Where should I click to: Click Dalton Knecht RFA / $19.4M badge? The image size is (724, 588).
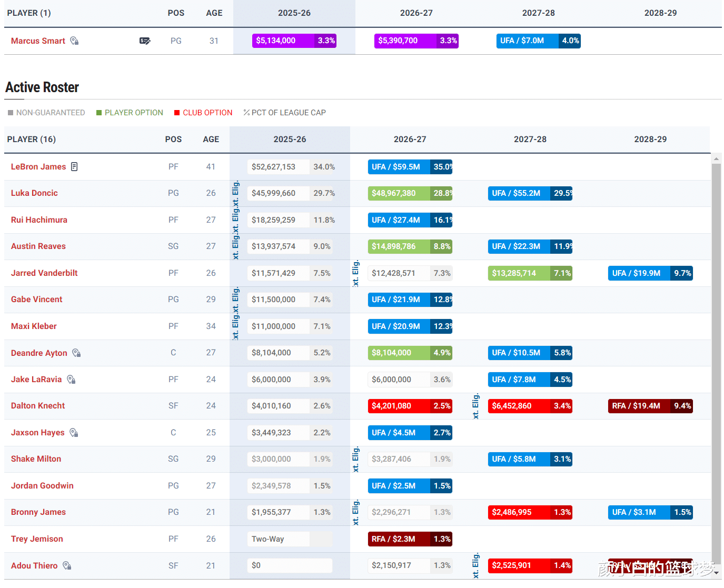point(650,406)
